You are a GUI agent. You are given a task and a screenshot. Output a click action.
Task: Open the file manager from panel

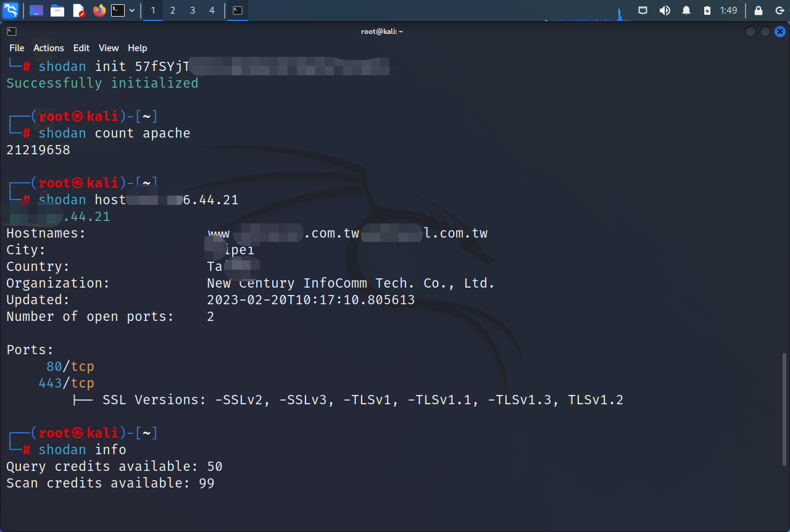coord(57,10)
